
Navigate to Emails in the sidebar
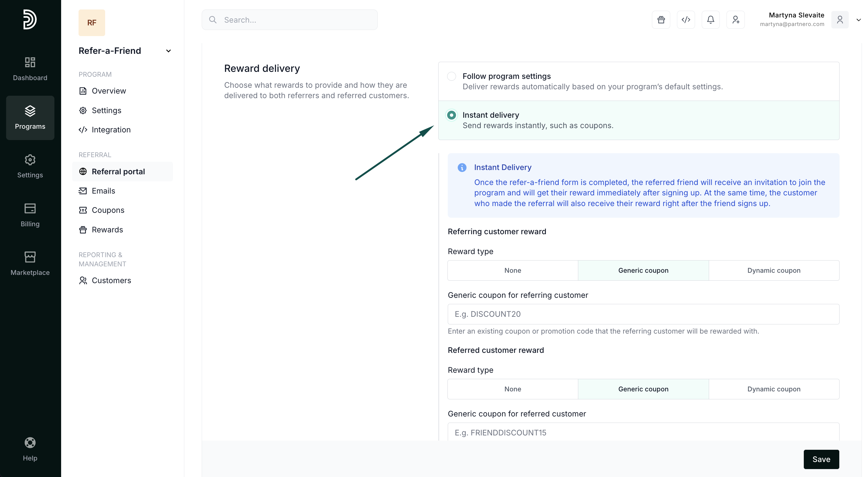(103, 191)
